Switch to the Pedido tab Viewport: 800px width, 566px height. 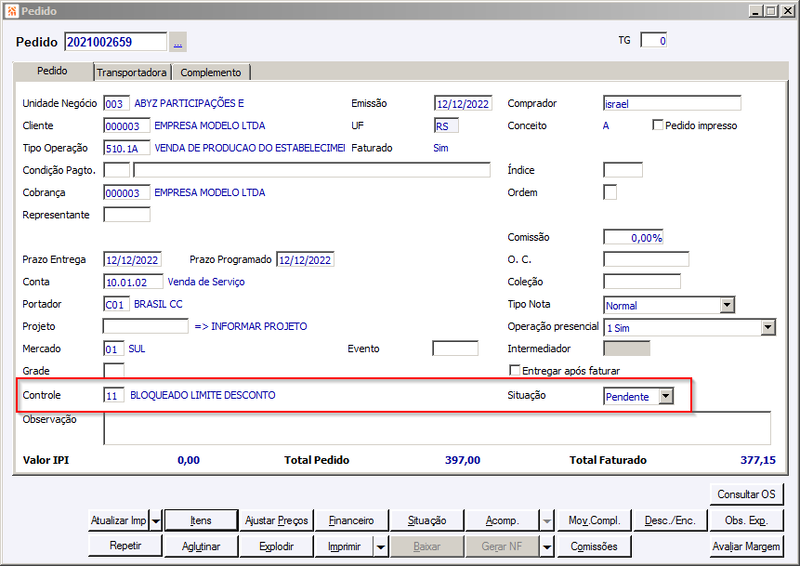click(x=52, y=71)
